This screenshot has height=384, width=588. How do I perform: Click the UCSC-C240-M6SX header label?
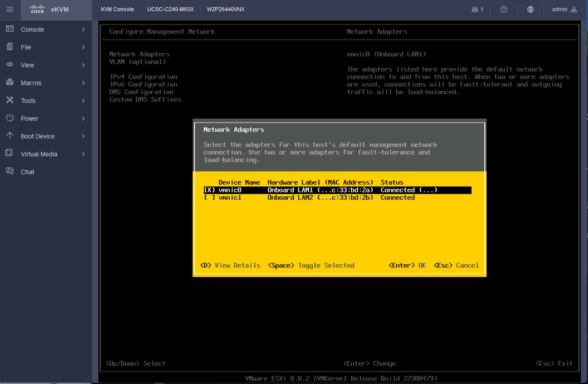pos(170,9)
